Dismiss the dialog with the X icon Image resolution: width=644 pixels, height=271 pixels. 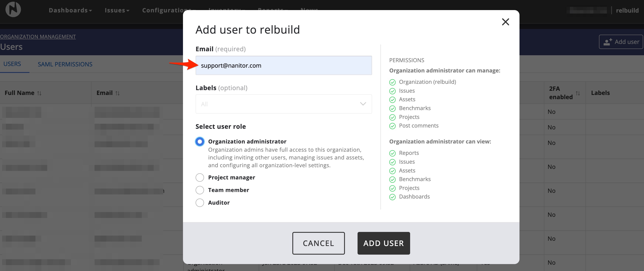(x=505, y=22)
